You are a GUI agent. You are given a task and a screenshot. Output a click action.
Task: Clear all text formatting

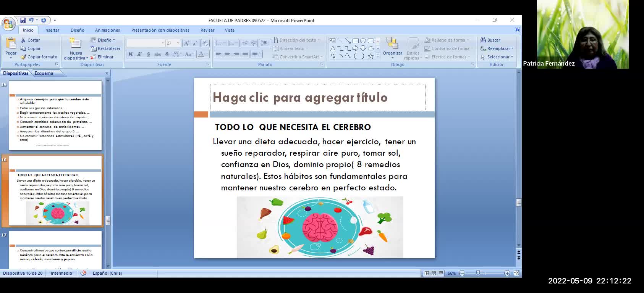pyautogui.click(x=205, y=43)
